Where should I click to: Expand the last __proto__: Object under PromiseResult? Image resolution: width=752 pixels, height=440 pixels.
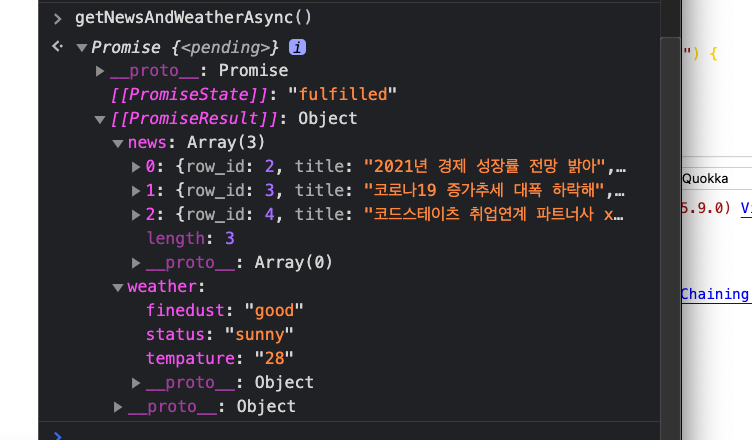(118, 406)
